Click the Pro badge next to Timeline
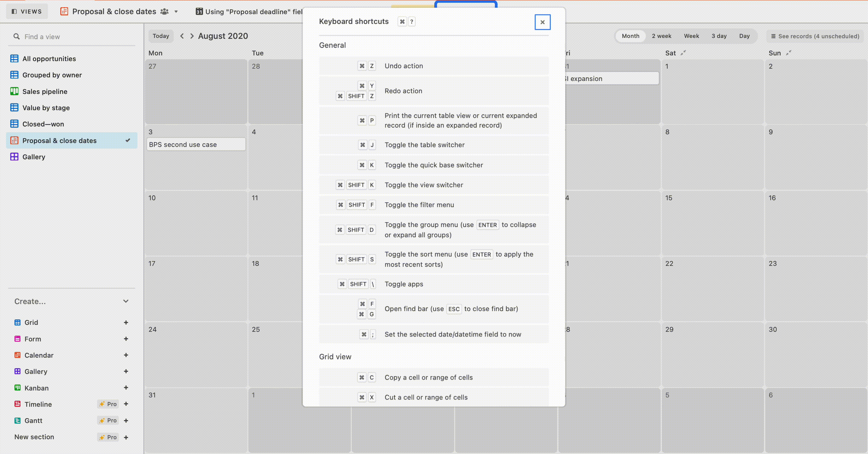The width and height of the screenshot is (868, 454). [x=108, y=404]
